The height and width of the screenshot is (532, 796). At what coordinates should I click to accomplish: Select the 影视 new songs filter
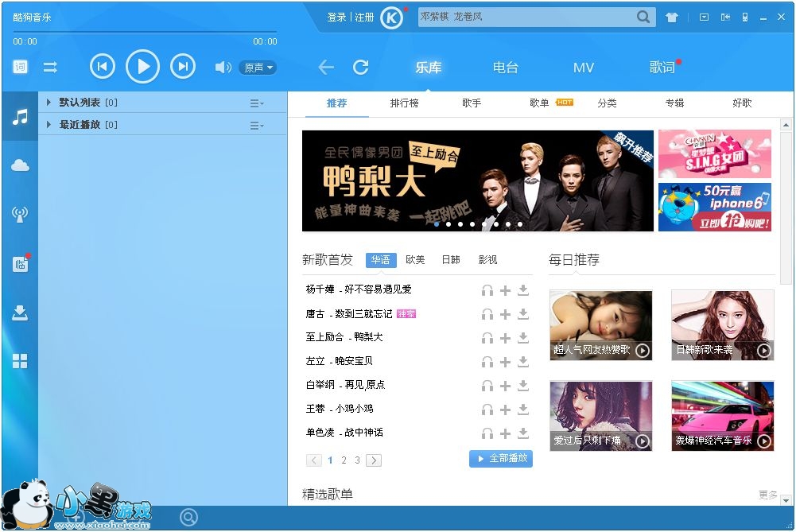pyautogui.click(x=487, y=260)
